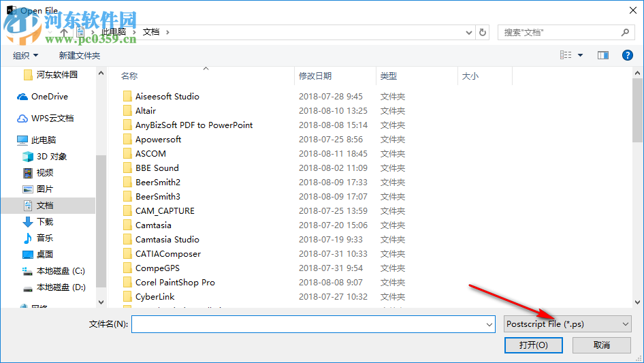Open the Postscript File (*.ps) type dropdown
Viewport: 644px width, 363px height.
coord(567,324)
